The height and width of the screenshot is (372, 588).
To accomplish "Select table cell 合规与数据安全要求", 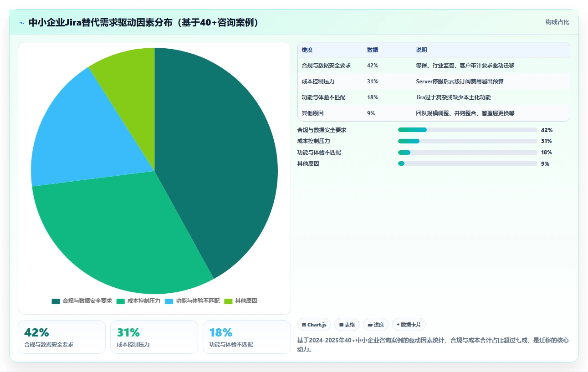I will point(326,66).
